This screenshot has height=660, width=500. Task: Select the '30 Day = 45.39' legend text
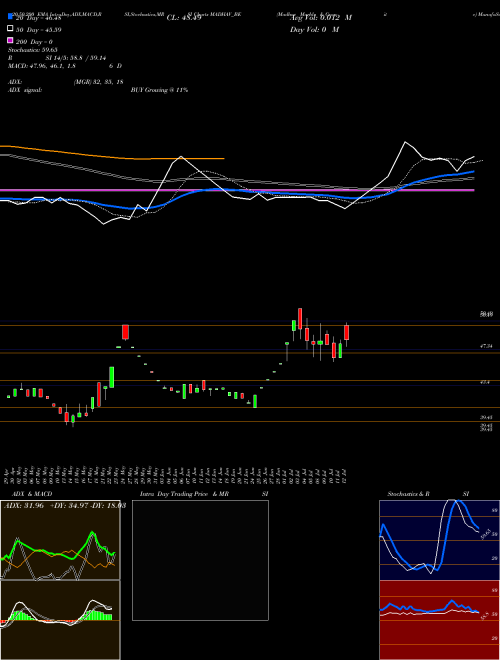pyautogui.click(x=38, y=29)
